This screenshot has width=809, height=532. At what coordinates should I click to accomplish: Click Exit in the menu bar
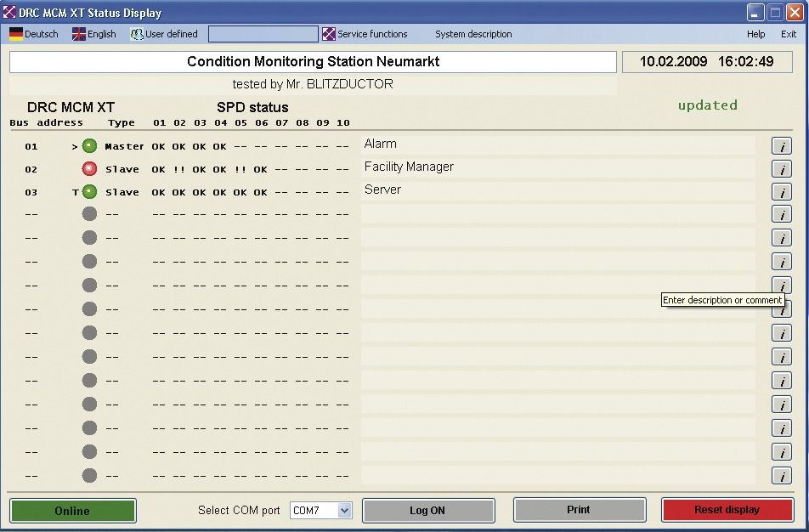(x=789, y=34)
